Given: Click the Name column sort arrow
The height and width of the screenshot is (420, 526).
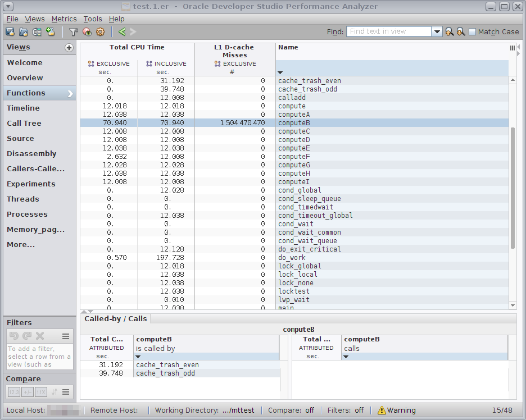Looking at the screenshot, I should [280, 72].
